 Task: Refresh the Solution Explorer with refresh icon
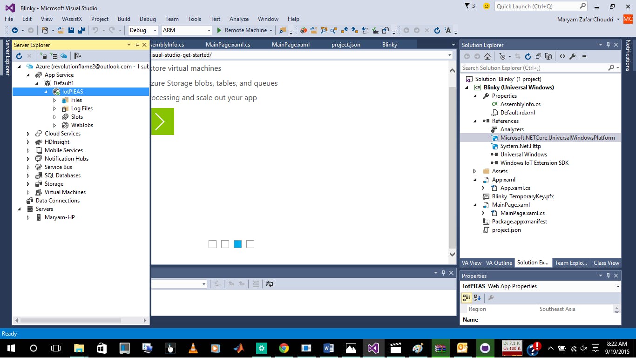pyautogui.click(x=528, y=56)
